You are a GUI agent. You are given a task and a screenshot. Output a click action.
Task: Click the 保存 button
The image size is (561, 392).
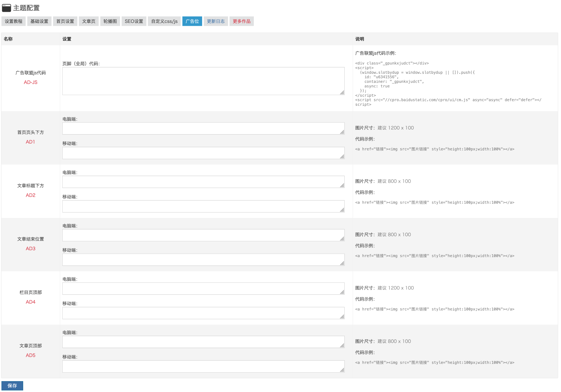click(x=12, y=385)
